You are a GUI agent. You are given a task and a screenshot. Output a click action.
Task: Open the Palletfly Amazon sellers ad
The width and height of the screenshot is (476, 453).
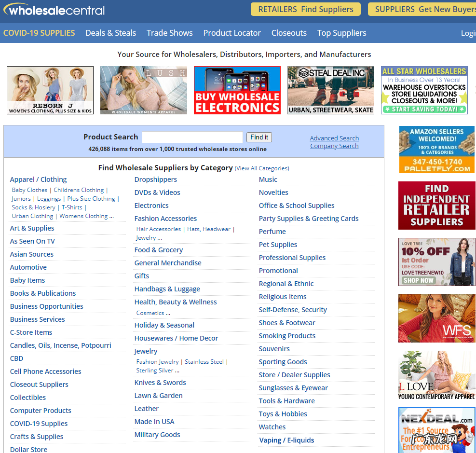437,150
